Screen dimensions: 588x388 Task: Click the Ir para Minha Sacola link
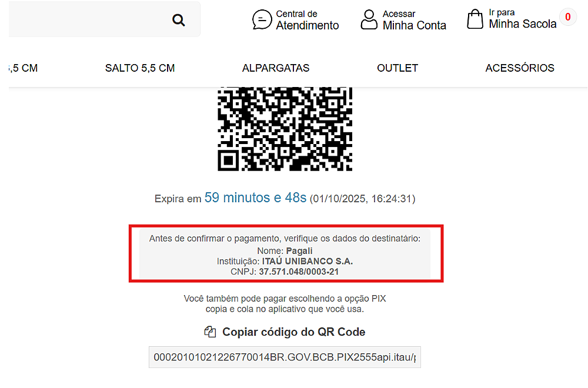[523, 19]
